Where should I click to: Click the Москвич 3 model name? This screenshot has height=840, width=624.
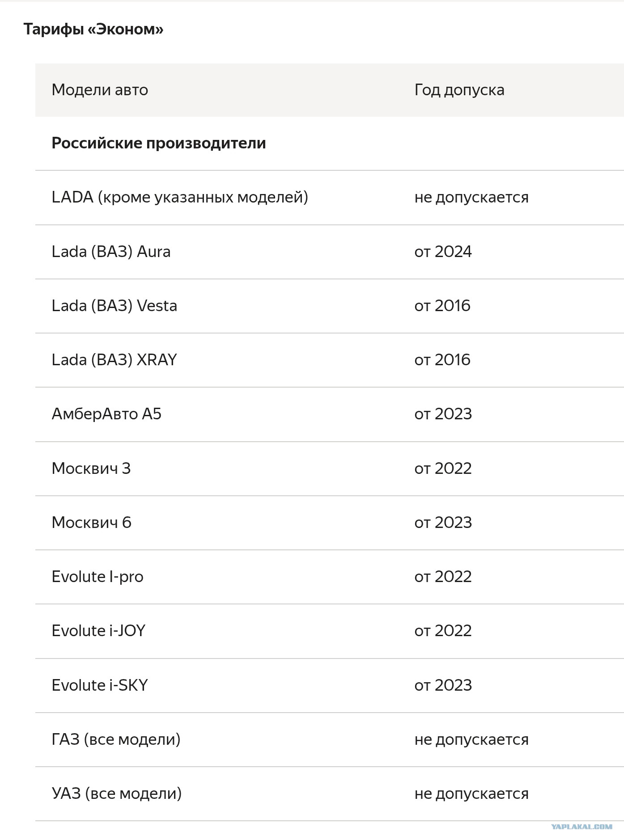pos(91,469)
